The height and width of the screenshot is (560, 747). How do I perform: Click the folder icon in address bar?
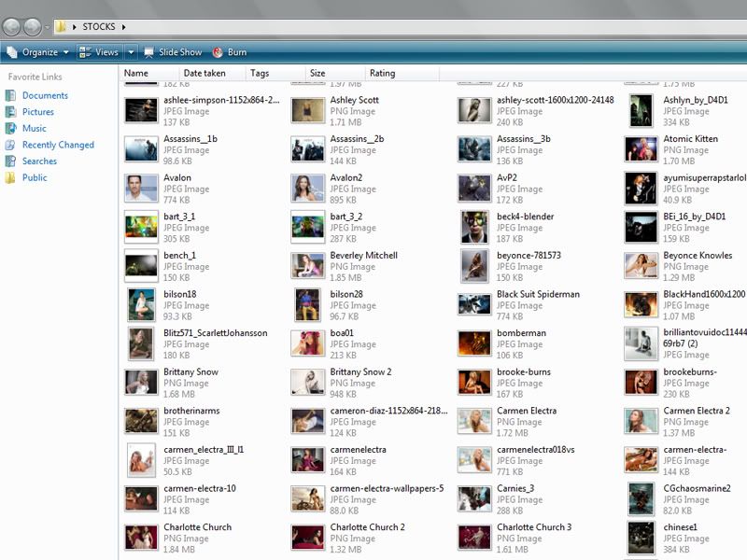click(61, 27)
